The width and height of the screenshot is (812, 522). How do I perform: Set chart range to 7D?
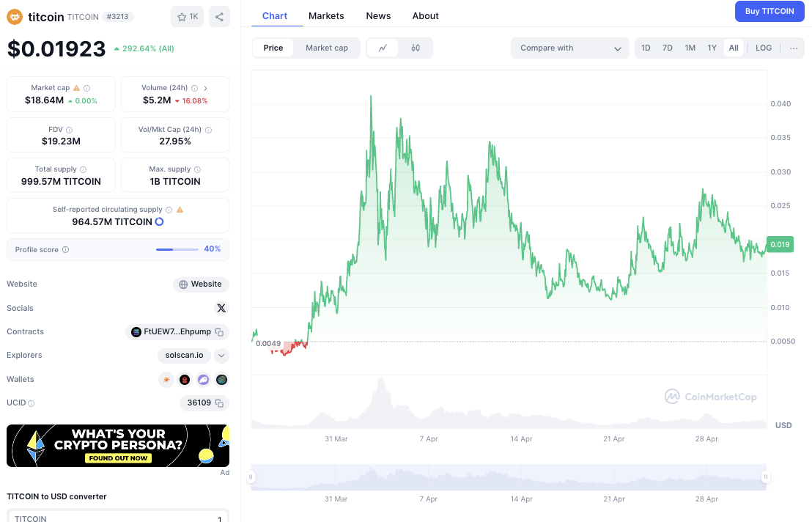[x=668, y=48]
